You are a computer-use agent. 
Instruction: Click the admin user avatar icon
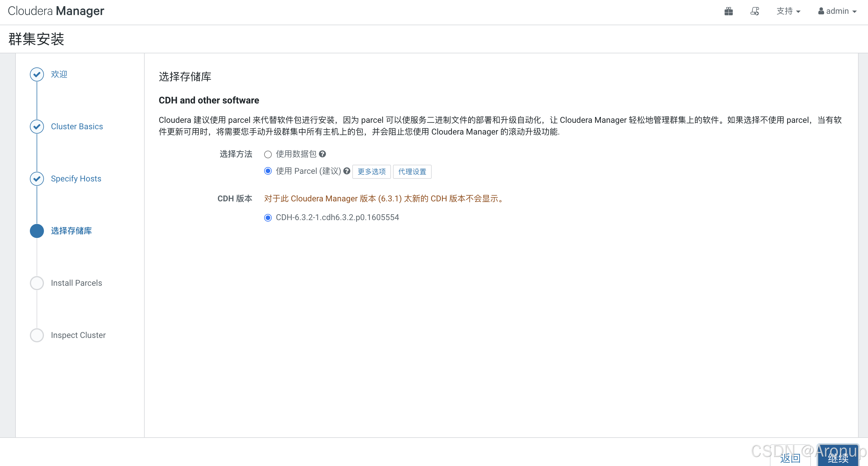821,11
